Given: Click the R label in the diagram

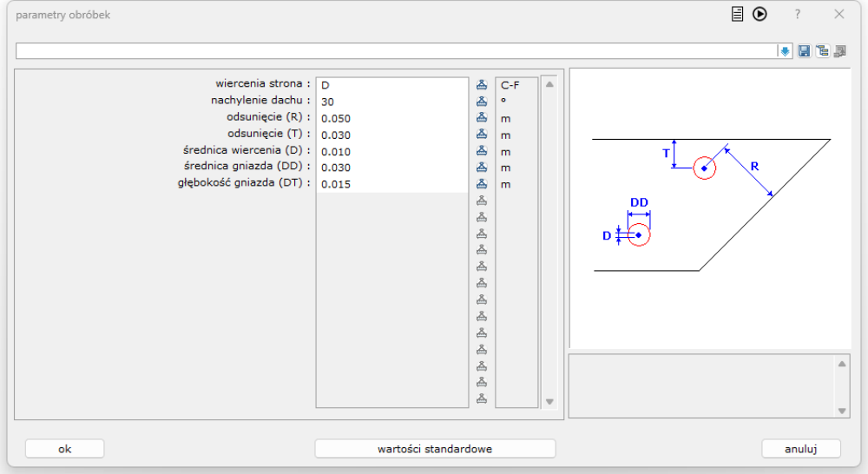Looking at the screenshot, I should (x=754, y=166).
